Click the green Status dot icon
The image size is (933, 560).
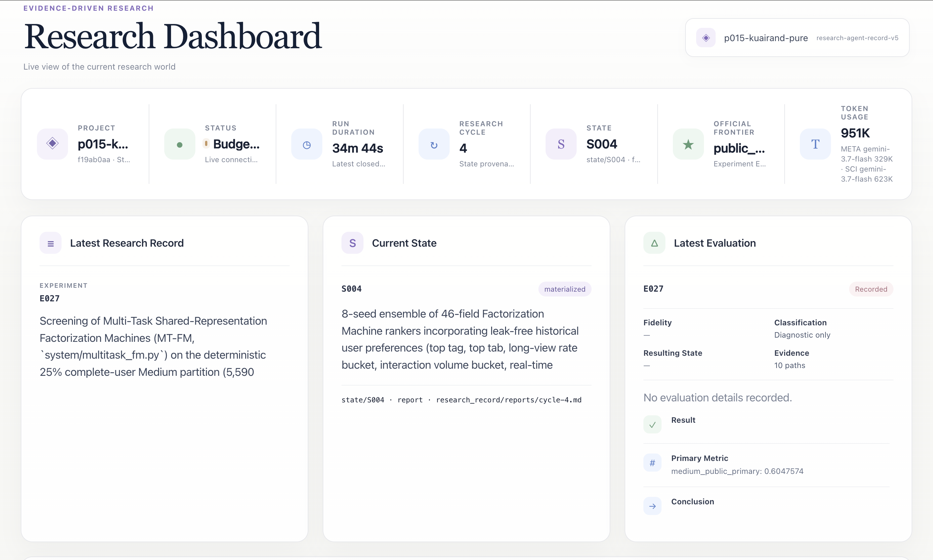pyautogui.click(x=180, y=144)
